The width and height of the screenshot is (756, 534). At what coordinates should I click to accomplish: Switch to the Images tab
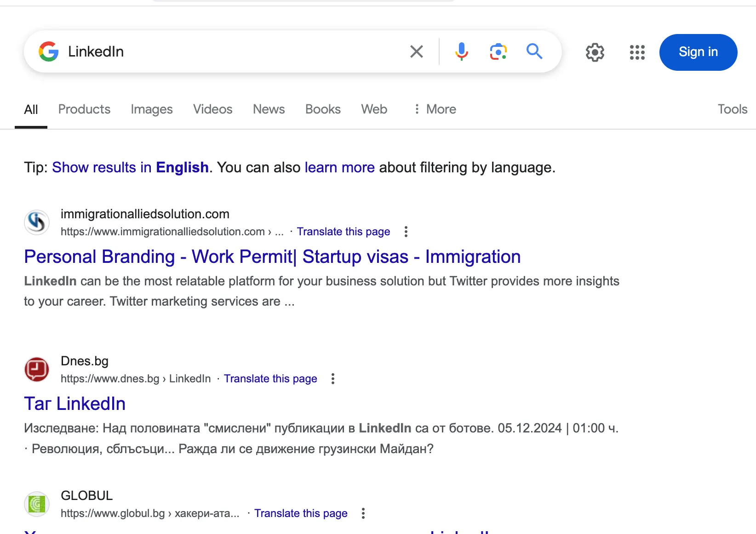tap(151, 109)
